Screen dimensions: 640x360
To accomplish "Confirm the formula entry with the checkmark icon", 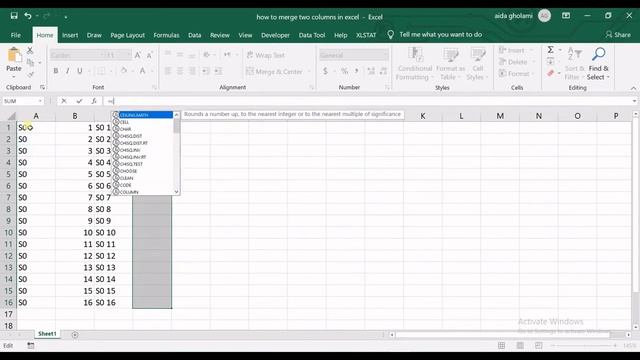I will pyautogui.click(x=79, y=101).
